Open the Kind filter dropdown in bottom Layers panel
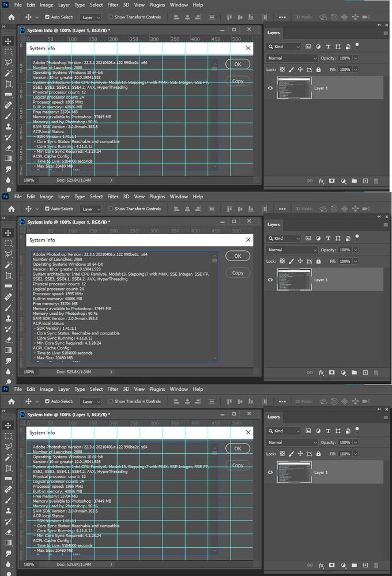 (x=284, y=431)
